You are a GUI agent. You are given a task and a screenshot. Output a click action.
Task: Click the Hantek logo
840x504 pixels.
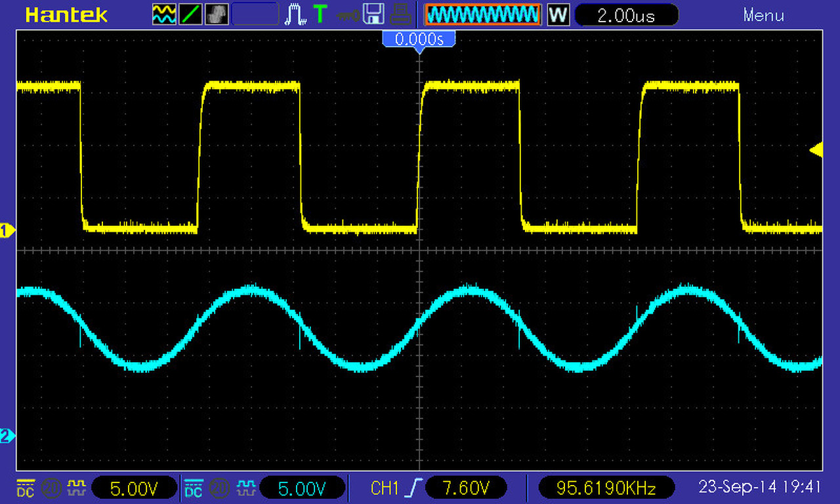66,14
